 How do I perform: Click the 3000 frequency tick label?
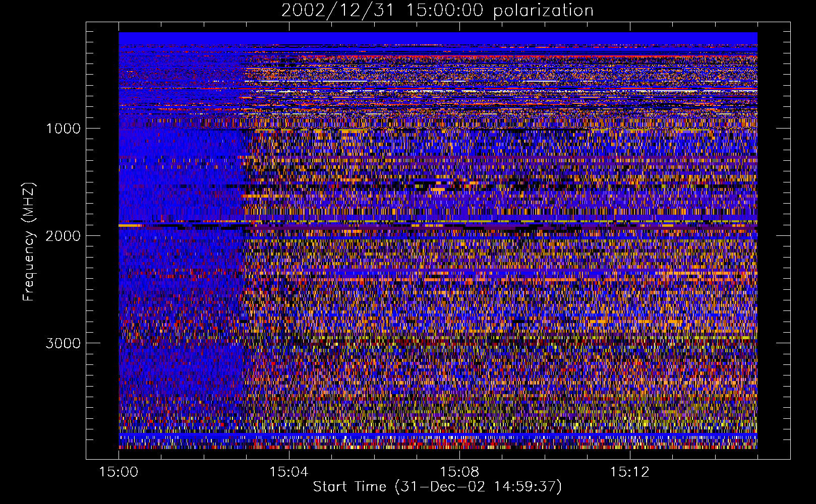63,343
